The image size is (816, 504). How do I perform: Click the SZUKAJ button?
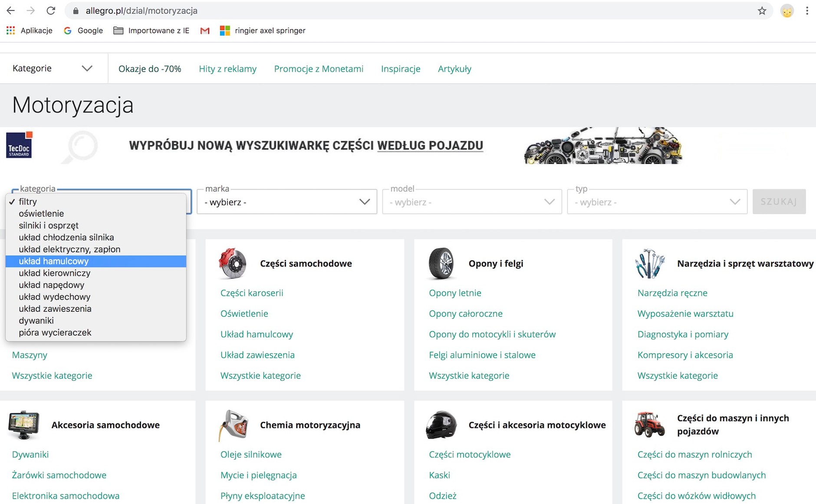pos(779,201)
